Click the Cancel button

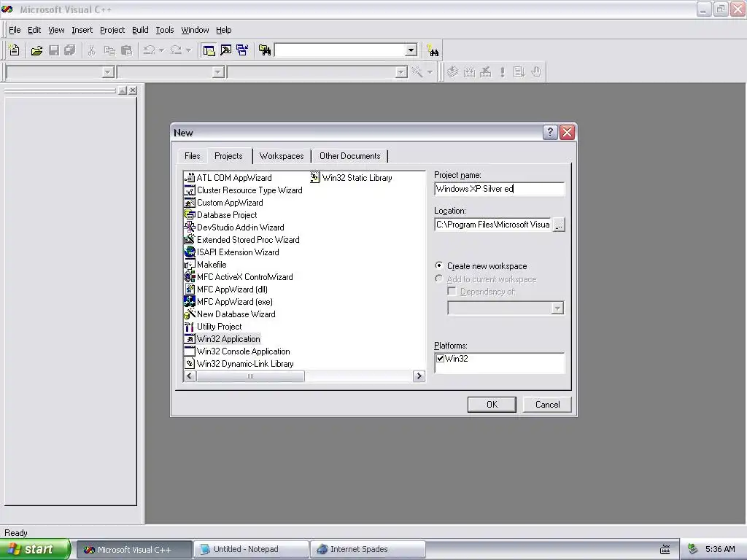pos(547,404)
